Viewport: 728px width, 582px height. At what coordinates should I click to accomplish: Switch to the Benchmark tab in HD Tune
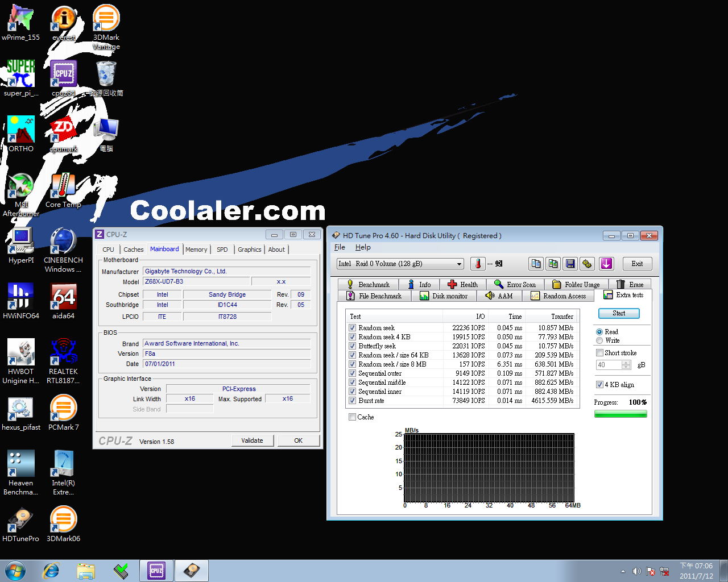[x=368, y=284]
